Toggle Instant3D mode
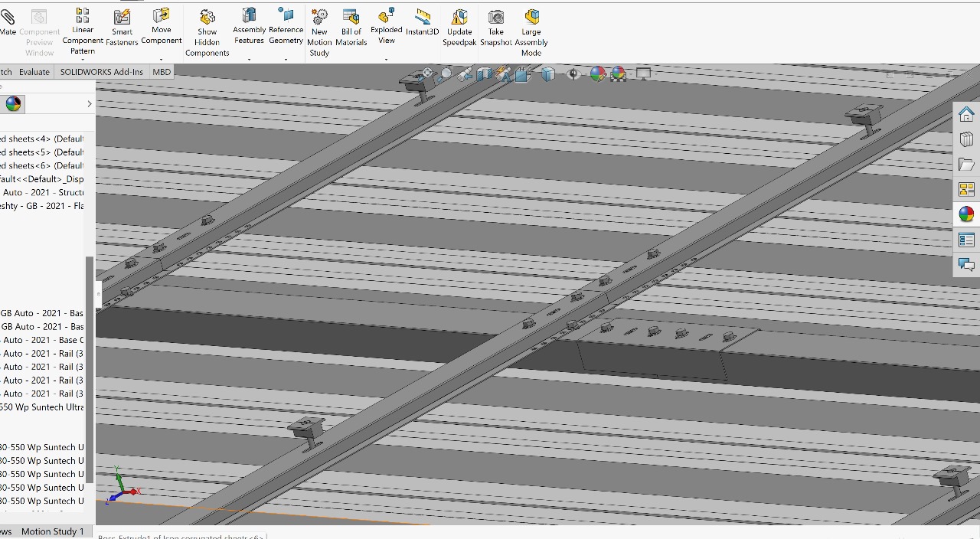This screenshot has height=539, width=980. [423, 23]
